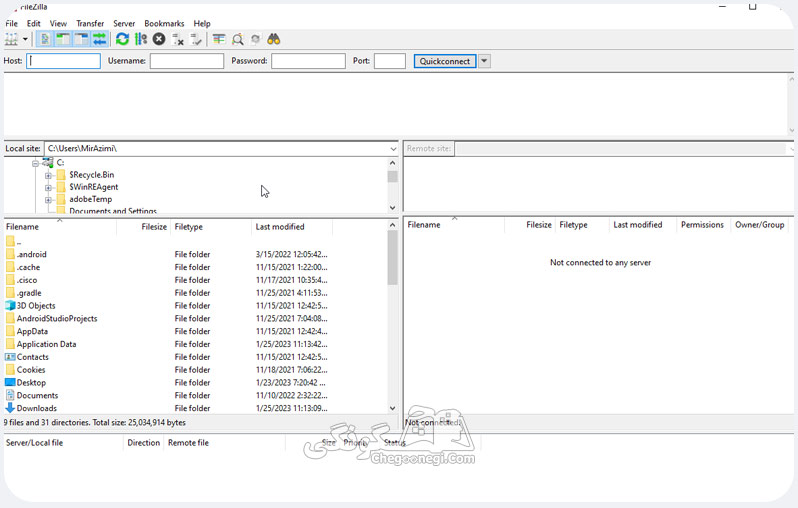798x508 pixels.
Task: Sort local files by Filesize column
Action: pyautogui.click(x=144, y=227)
